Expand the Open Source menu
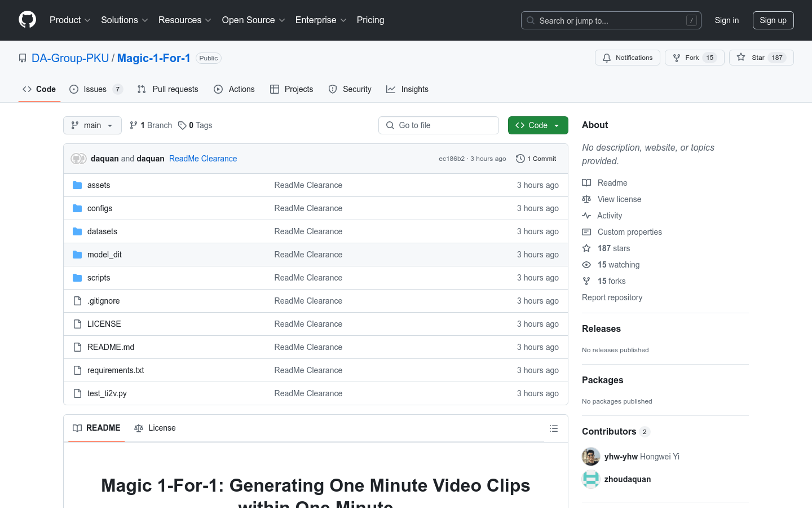Image resolution: width=812 pixels, height=508 pixels. click(254, 20)
